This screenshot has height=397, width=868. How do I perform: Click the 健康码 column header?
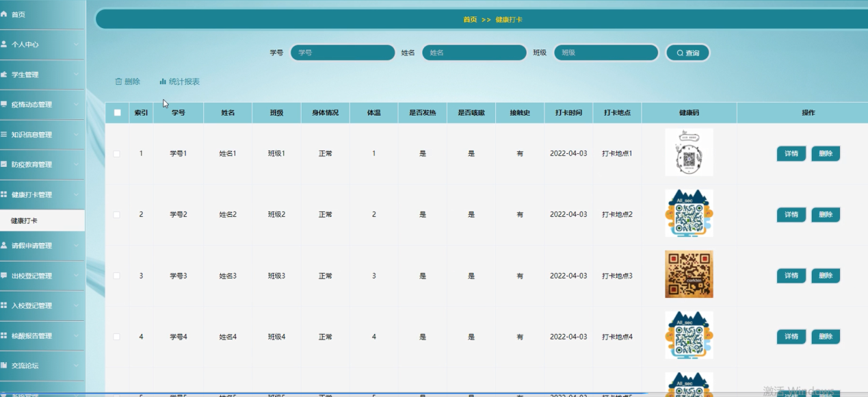coord(689,113)
